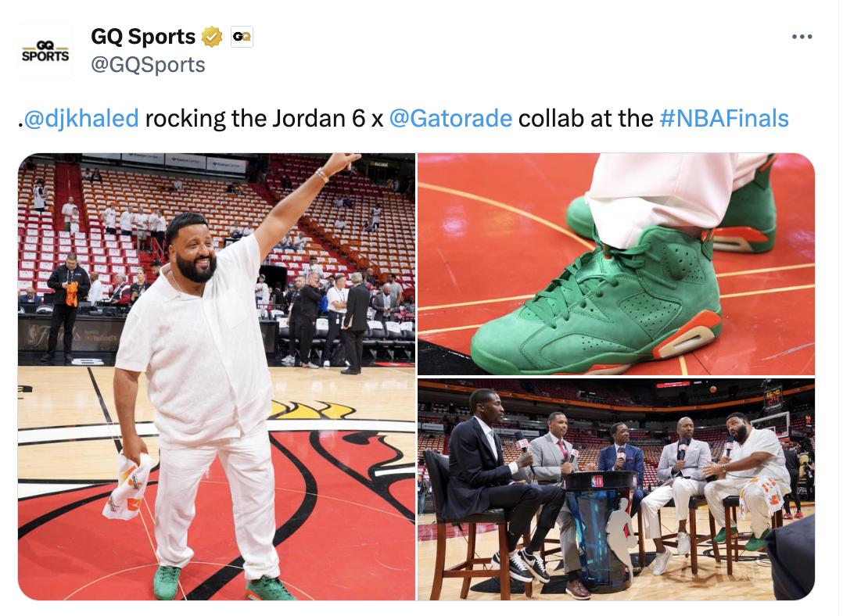Click the tweet text 'rocking the Jordan 6 x'
The height and width of the screenshot is (616, 843).
264,118
